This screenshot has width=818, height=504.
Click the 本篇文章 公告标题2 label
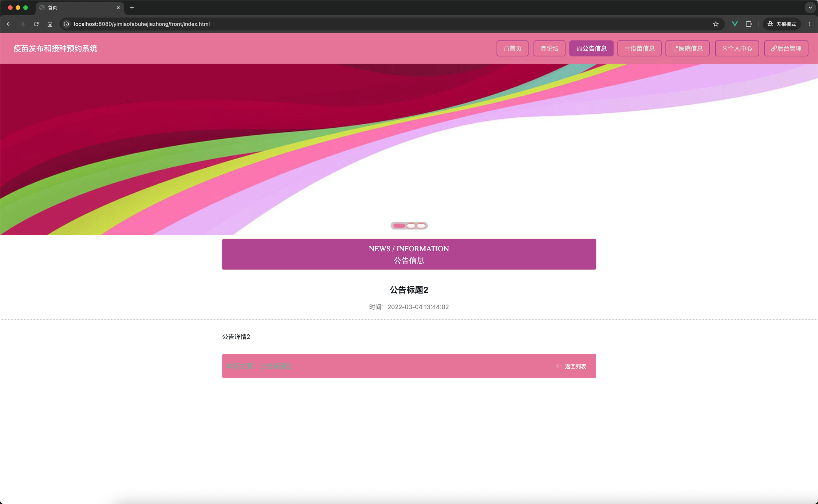(x=259, y=366)
